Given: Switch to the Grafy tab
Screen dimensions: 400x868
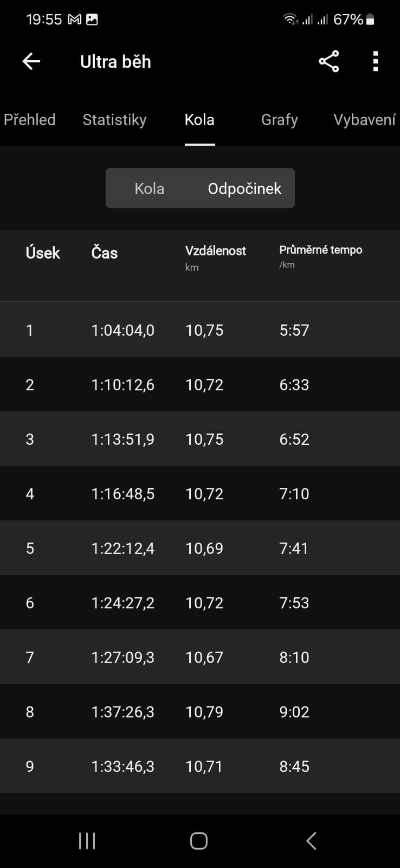Looking at the screenshot, I should 280,119.
